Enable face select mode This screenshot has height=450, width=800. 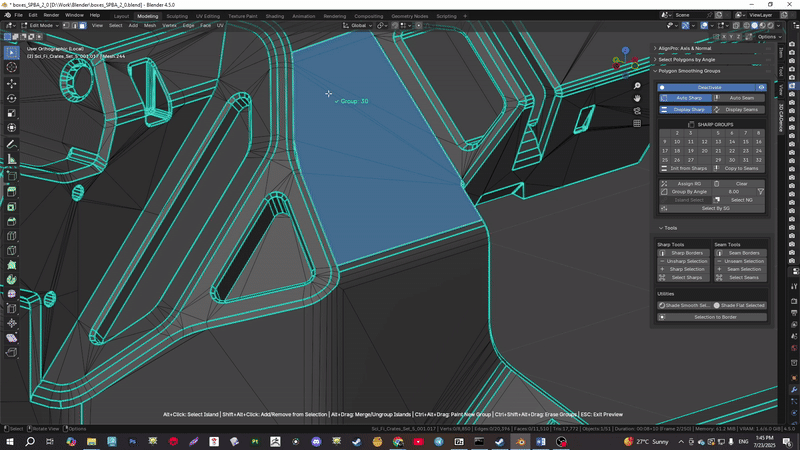pyautogui.click(x=83, y=26)
